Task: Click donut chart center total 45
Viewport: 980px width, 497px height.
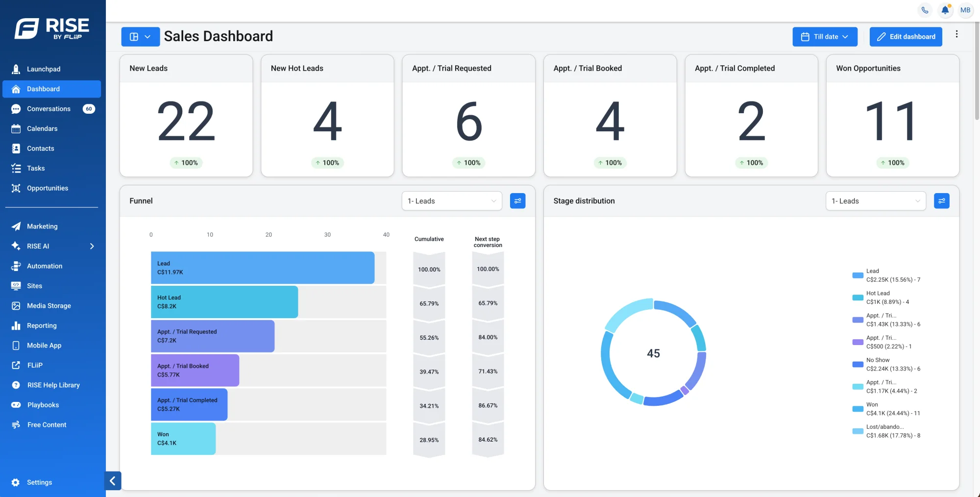Action: [x=653, y=353]
